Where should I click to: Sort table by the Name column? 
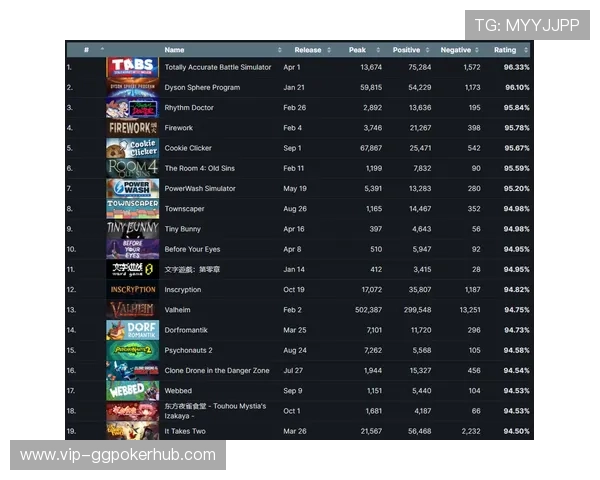[x=174, y=50]
